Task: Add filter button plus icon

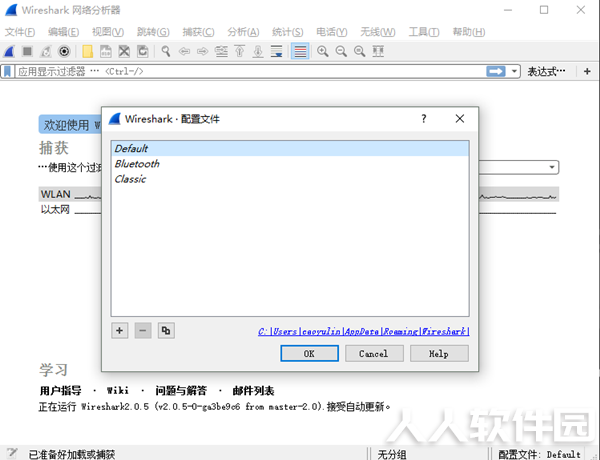Action: [x=587, y=71]
